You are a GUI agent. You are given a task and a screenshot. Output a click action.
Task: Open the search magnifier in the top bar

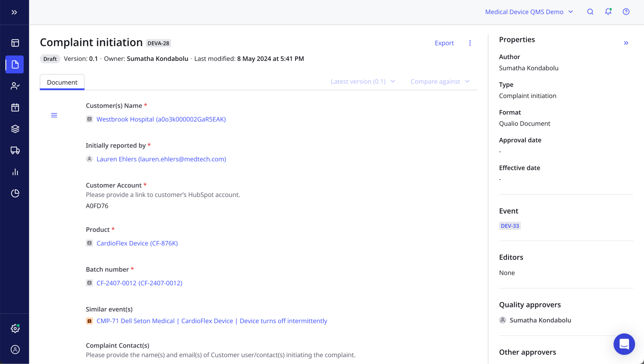pyautogui.click(x=590, y=12)
